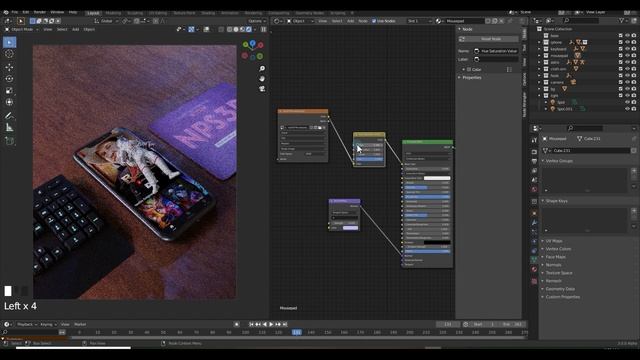Toggle exclude checkbox for iphone collection
This screenshot has width=640, height=360.
(621, 42)
